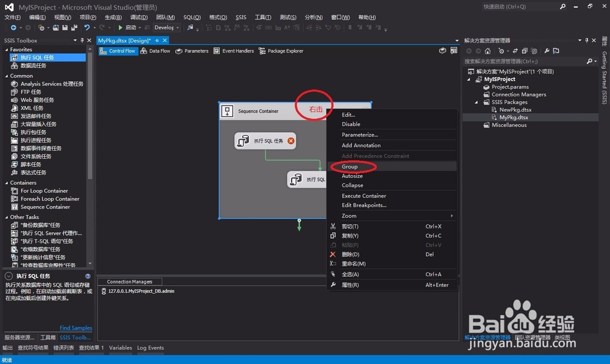Select the Miscellaneous folder in Solution Explorer
This screenshot has height=364, width=610.
[509, 125]
